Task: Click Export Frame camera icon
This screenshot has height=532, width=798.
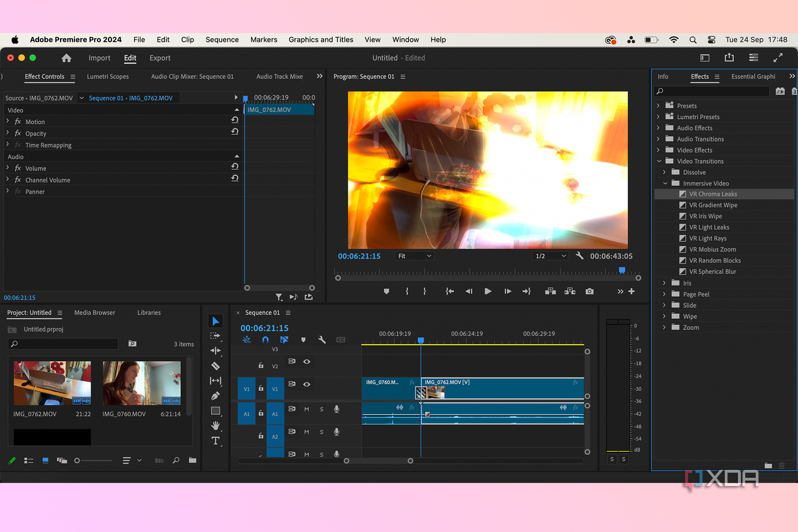Action: click(589, 291)
